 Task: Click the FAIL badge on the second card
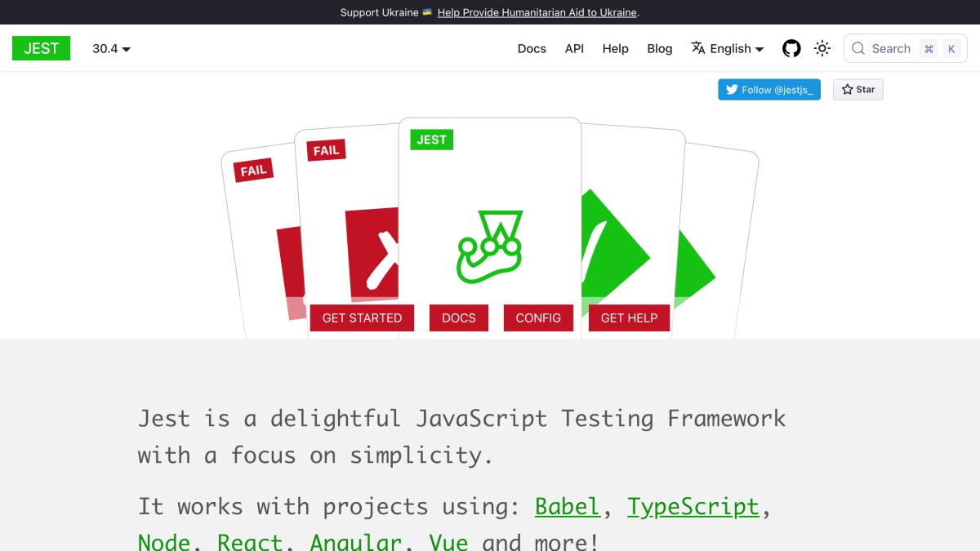(326, 150)
